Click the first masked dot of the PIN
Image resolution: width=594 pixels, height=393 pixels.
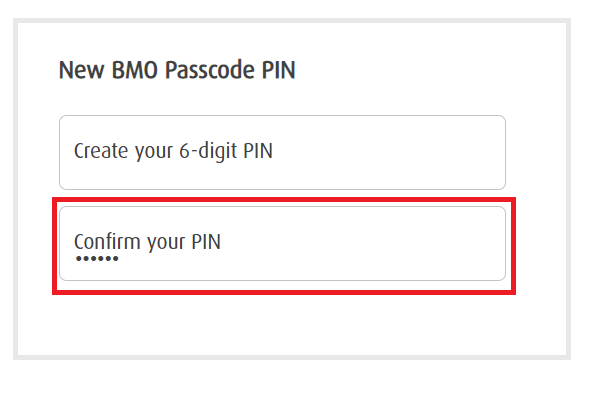[78, 259]
